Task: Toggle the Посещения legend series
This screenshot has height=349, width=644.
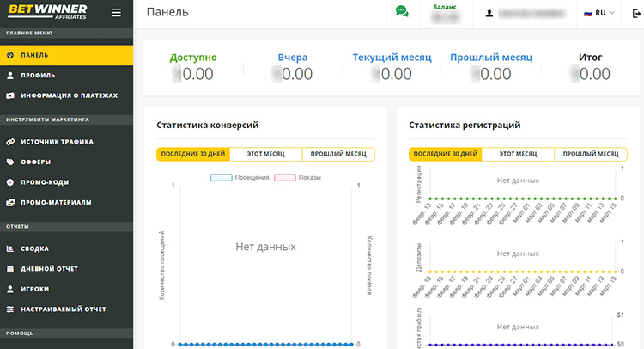Action: 240,178
